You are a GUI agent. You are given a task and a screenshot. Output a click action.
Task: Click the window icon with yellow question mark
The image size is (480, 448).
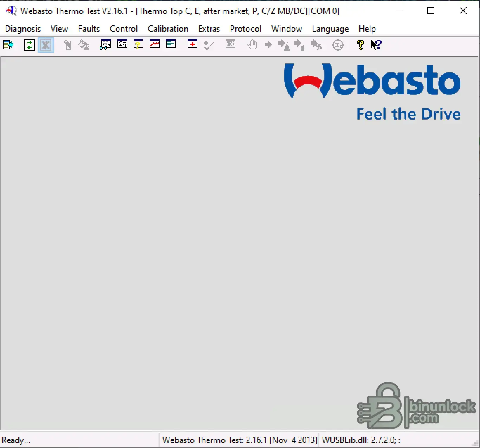point(138,44)
